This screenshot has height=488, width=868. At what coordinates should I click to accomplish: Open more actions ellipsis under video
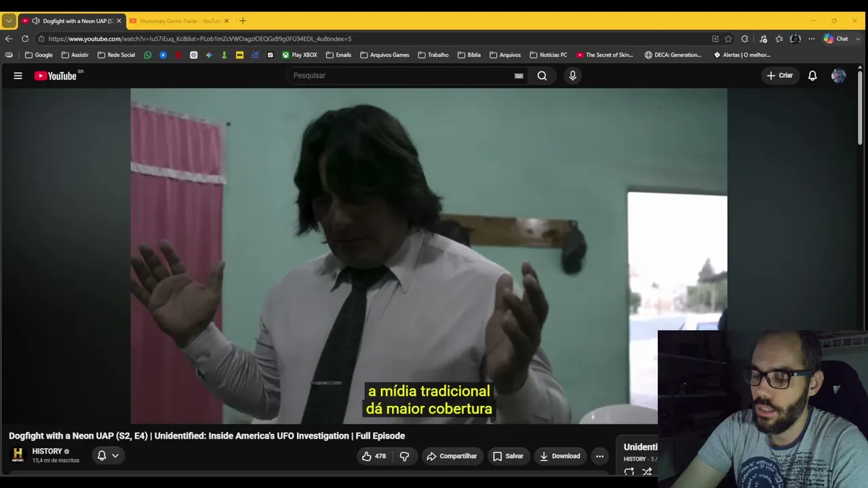coord(599,456)
